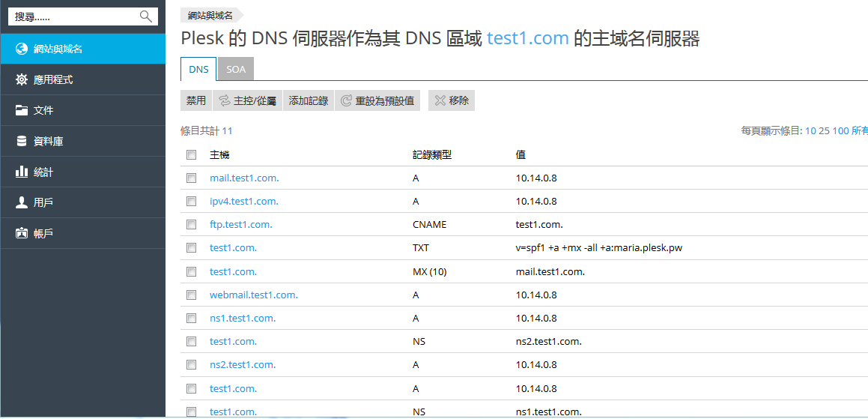Click the database icon for 資料庫
The image size is (868, 419).
(x=21, y=141)
